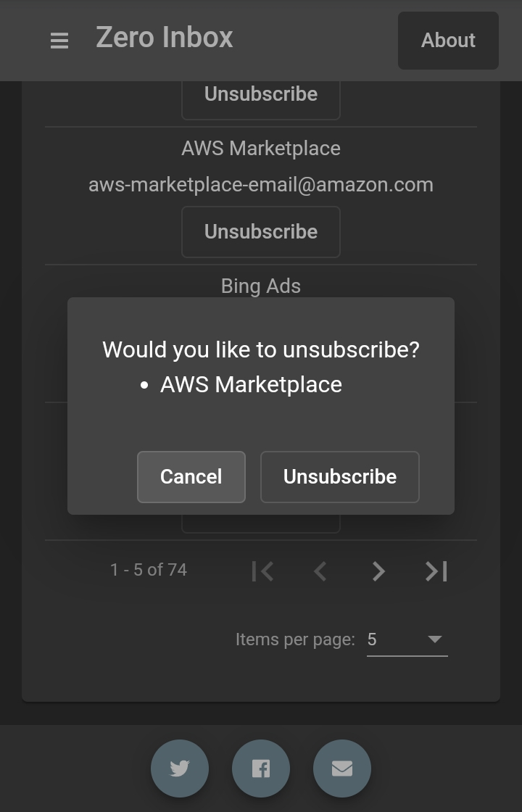Advance to the next page of senders
This screenshot has width=522, height=812.
tap(378, 571)
